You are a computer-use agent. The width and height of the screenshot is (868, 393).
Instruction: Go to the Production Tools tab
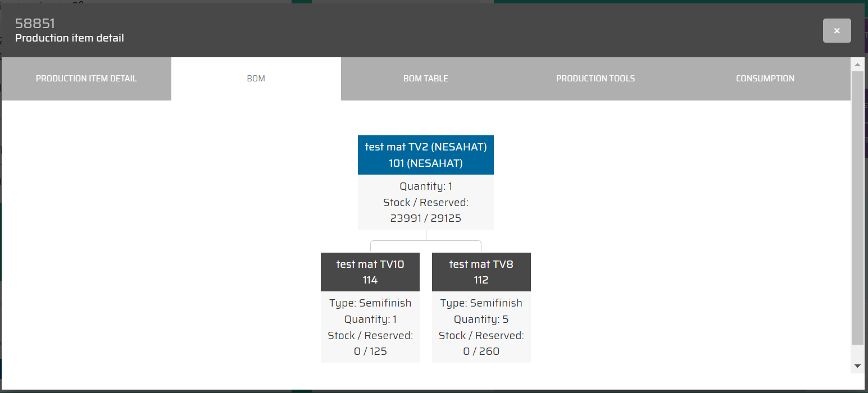pos(595,79)
